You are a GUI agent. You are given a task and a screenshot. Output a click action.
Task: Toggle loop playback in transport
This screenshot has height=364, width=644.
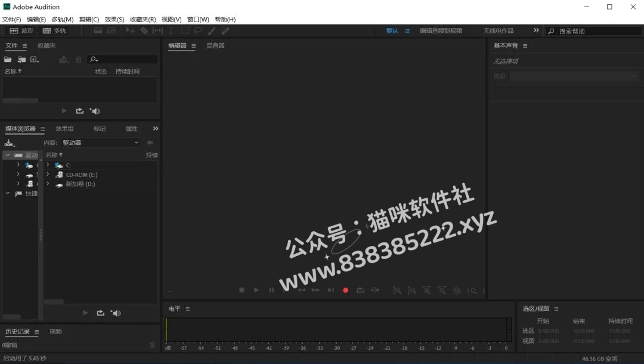tap(360, 290)
